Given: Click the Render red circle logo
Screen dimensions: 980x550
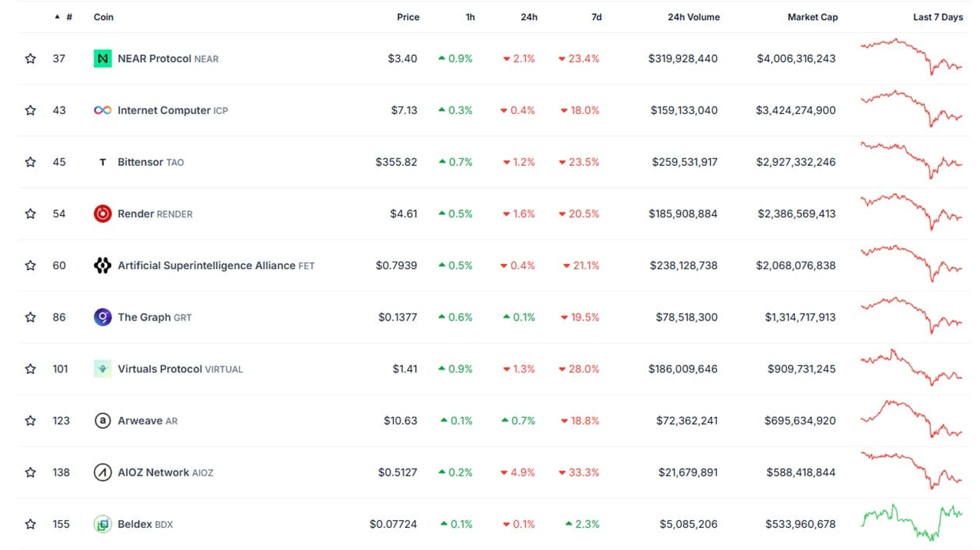Looking at the screenshot, I should coord(102,214).
